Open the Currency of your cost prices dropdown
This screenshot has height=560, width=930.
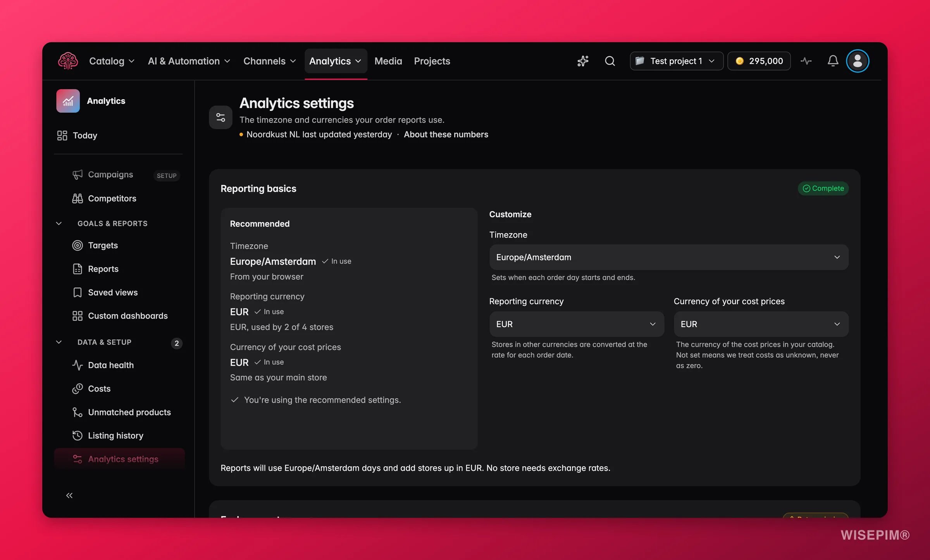[761, 324]
